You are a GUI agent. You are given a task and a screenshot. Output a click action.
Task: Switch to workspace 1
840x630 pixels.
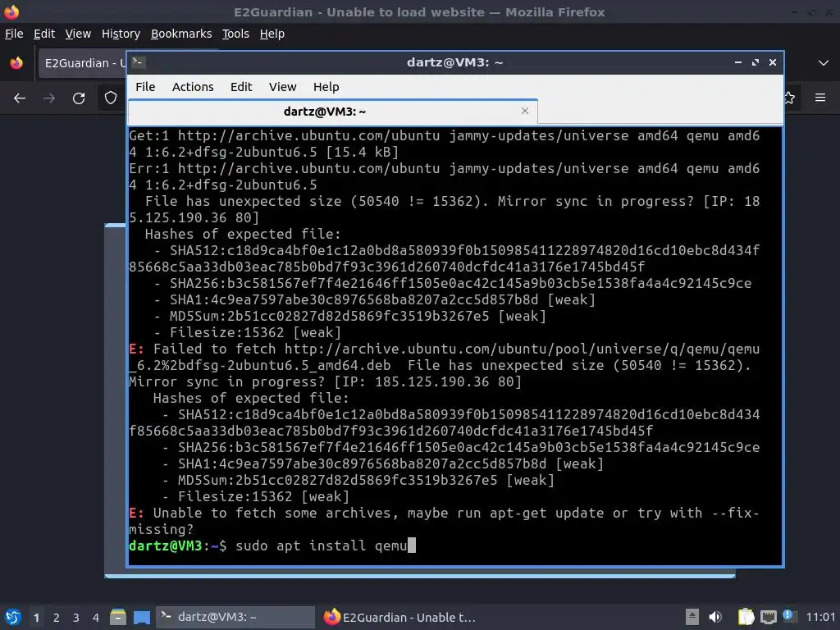(36, 618)
